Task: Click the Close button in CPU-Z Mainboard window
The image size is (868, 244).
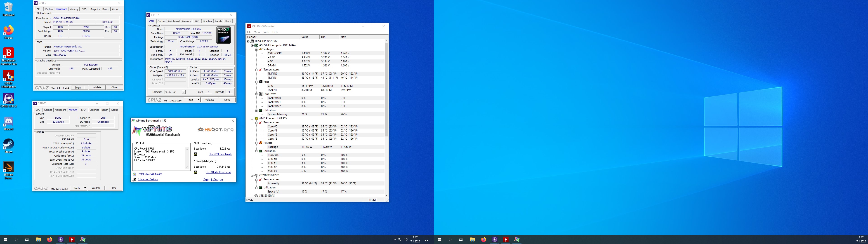Action: pos(114,88)
